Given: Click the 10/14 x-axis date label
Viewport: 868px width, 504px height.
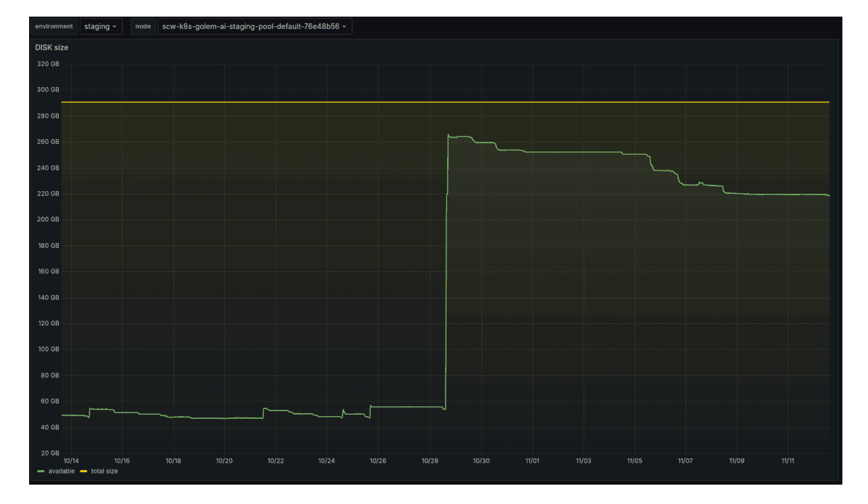Looking at the screenshot, I should 71,460.
